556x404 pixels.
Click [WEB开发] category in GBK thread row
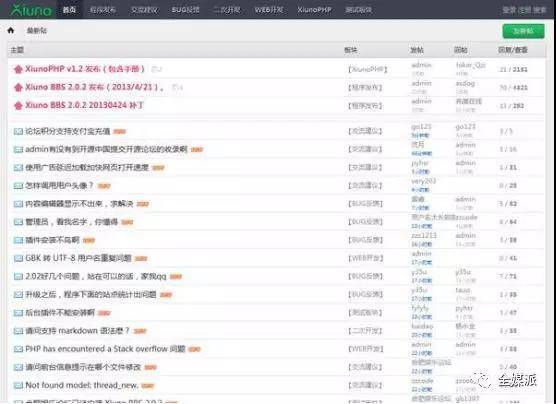click(366, 259)
